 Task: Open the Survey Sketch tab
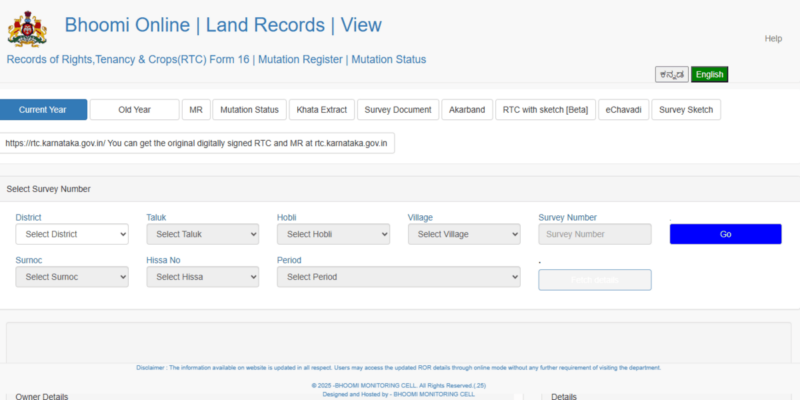(x=686, y=110)
